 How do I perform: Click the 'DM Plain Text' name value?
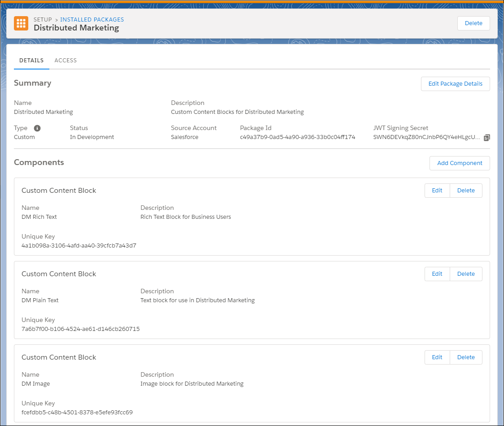[x=40, y=300]
